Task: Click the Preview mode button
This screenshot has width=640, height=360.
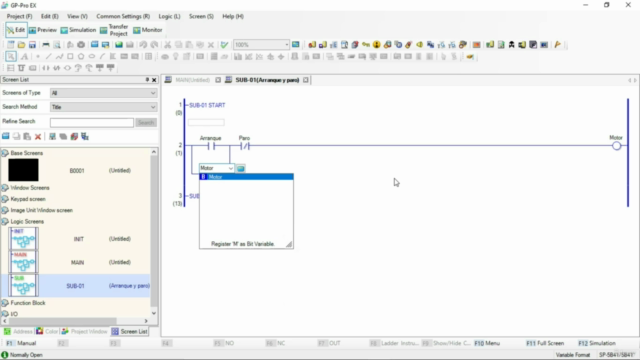Action: click(x=43, y=30)
